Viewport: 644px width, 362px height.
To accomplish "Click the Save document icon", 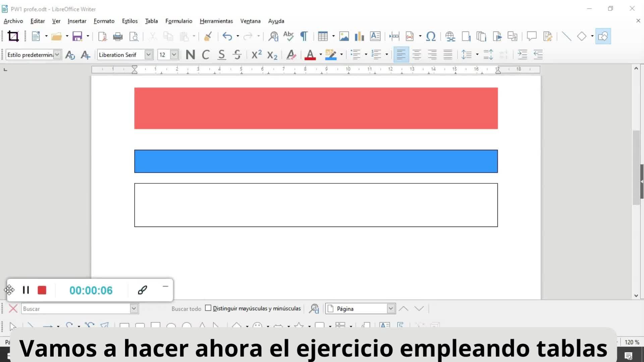I will coord(77,36).
